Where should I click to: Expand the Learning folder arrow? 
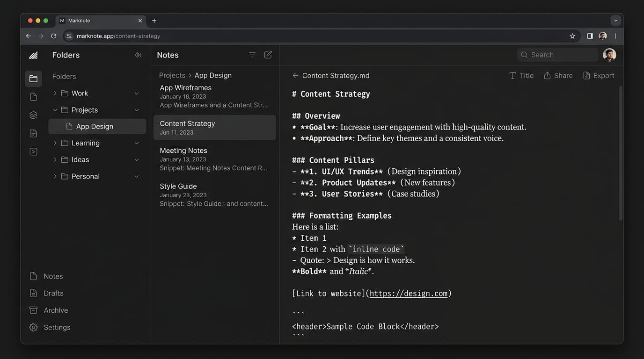point(55,143)
